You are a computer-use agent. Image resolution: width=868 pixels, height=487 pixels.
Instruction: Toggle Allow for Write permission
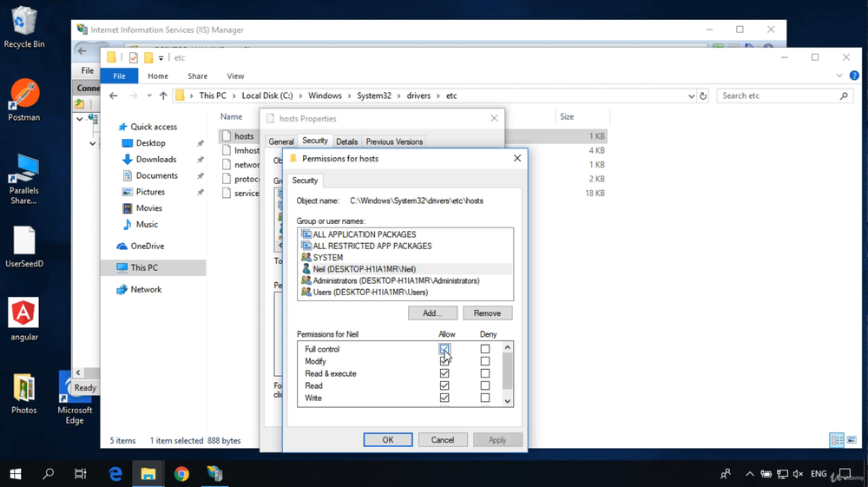pos(444,398)
